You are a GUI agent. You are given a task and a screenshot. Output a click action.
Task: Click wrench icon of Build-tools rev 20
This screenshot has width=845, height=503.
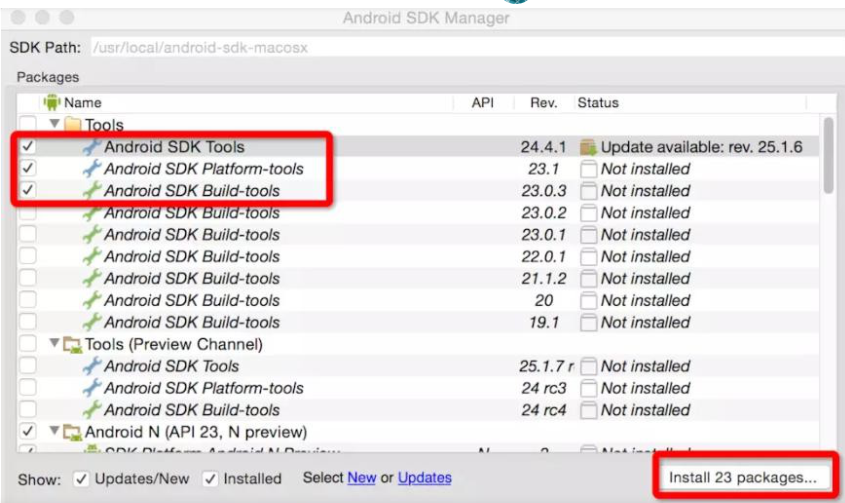point(92,300)
